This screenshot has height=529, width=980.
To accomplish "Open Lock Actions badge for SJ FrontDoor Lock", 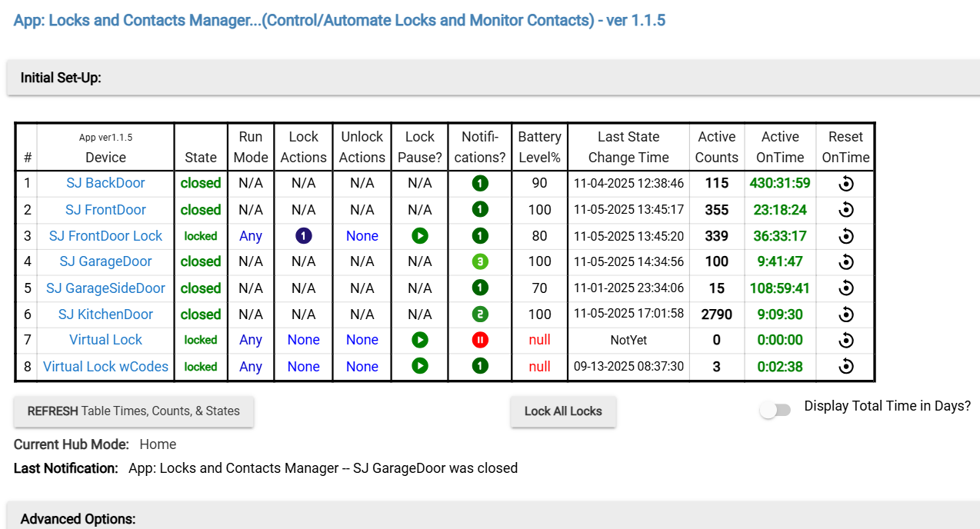I will pyautogui.click(x=303, y=236).
